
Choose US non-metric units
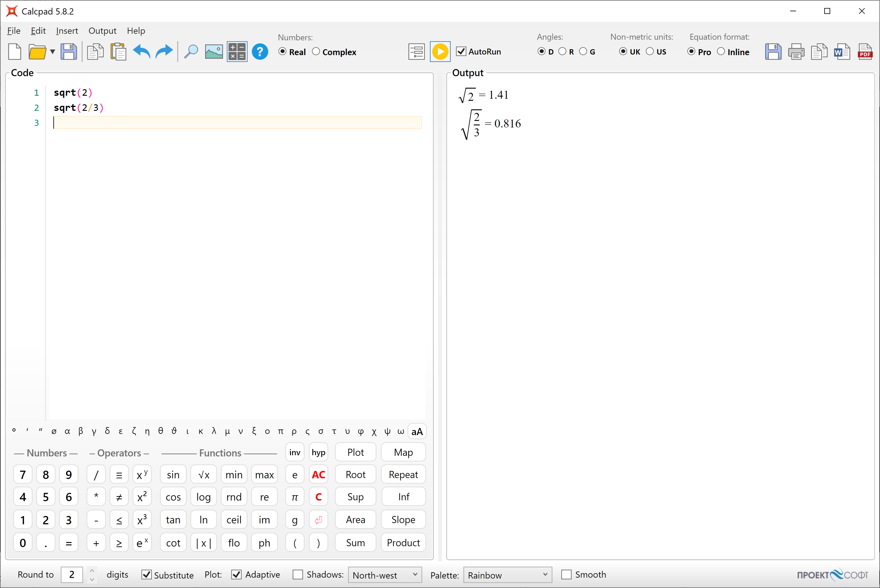[x=656, y=52]
